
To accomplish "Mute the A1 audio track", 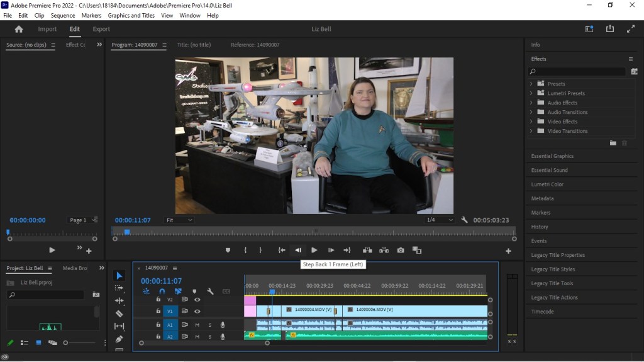I will pos(197,325).
